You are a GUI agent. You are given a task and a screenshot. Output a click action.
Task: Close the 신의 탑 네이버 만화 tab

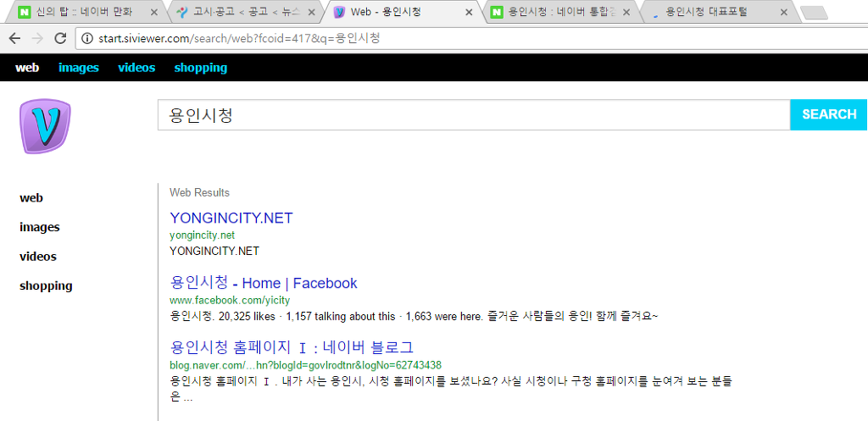(x=154, y=12)
